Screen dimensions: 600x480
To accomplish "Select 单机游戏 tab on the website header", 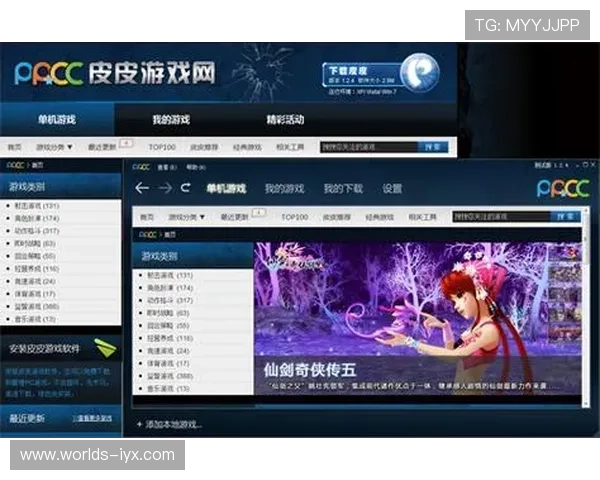I will coord(57,119).
